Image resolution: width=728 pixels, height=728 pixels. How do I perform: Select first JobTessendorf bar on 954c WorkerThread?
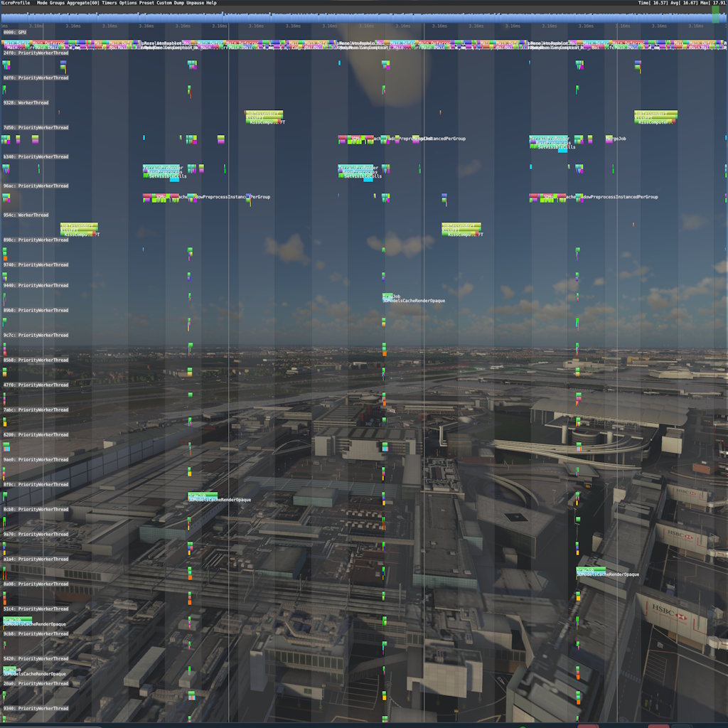pyautogui.click(x=79, y=225)
